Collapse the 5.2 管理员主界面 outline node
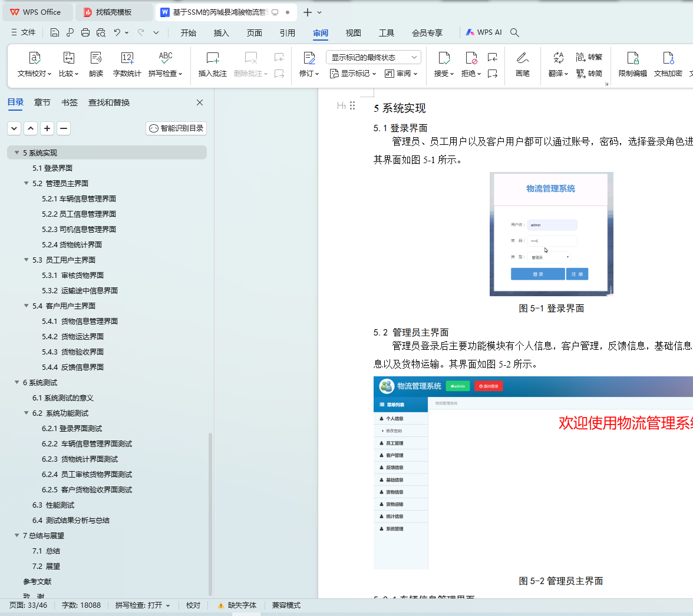The height and width of the screenshot is (616, 693). [26, 183]
